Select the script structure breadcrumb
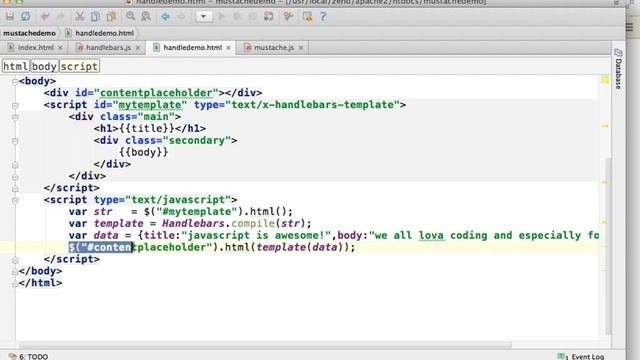640x360 pixels. coord(79,66)
